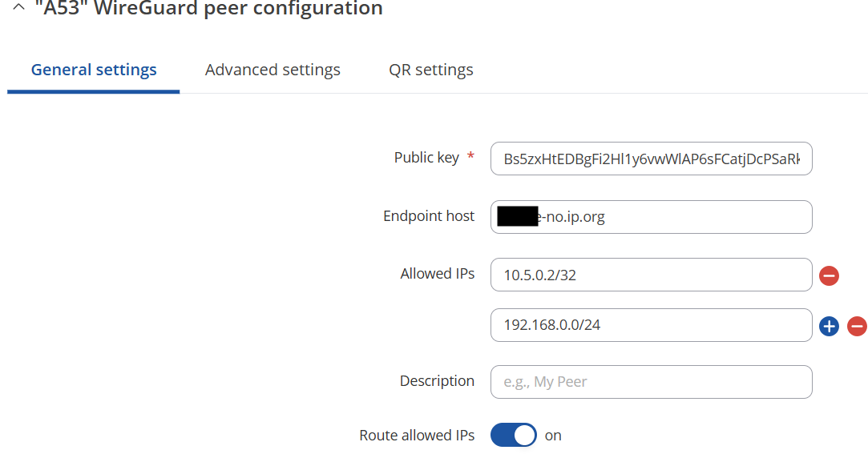Click the Route allowed IPs label
The height and width of the screenshot is (454, 868).
[417, 436]
